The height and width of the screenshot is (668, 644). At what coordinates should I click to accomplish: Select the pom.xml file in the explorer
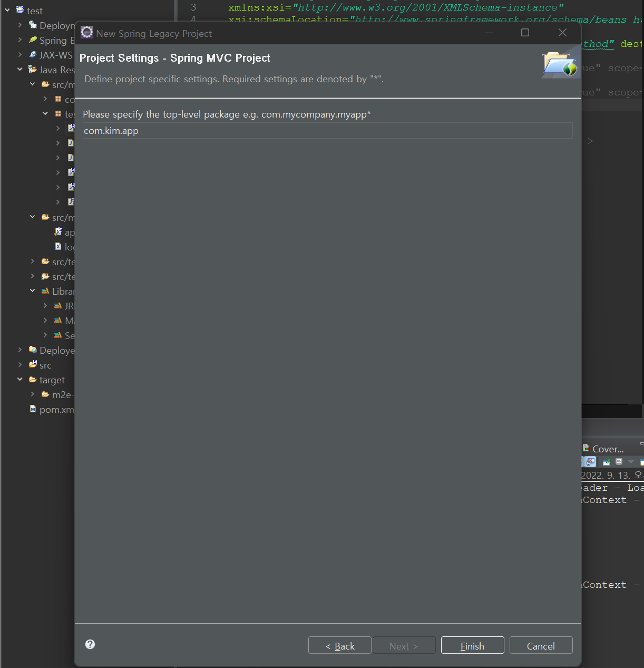[x=56, y=409]
